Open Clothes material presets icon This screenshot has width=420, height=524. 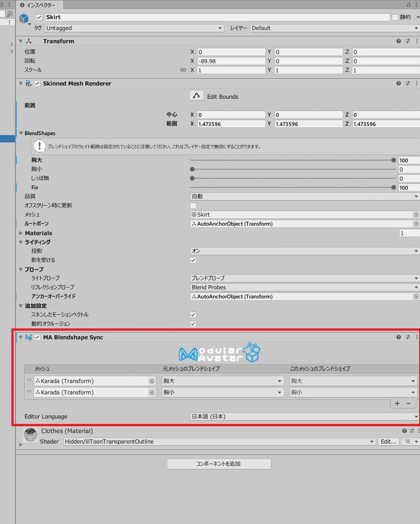[x=412, y=431]
